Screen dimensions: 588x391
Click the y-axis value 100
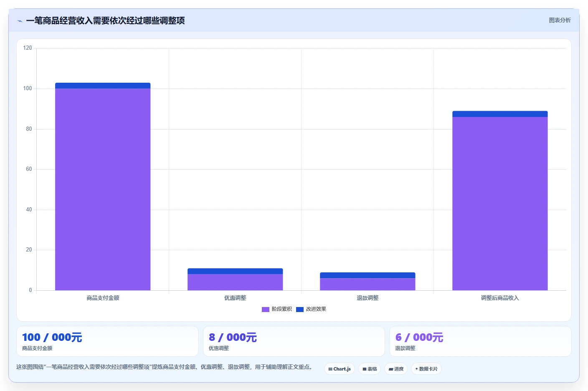(28, 89)
